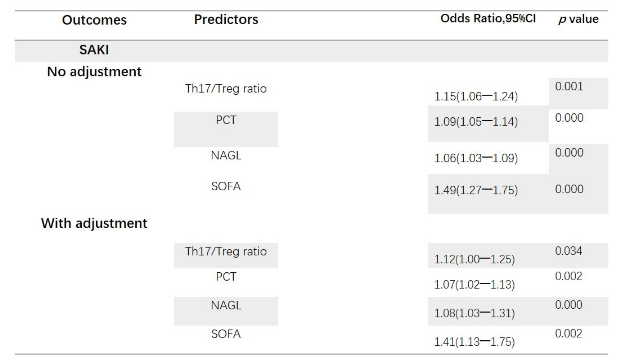619x364 pixels.
Task: Select the "p value" column header
Action: click(x=578, y=19)
